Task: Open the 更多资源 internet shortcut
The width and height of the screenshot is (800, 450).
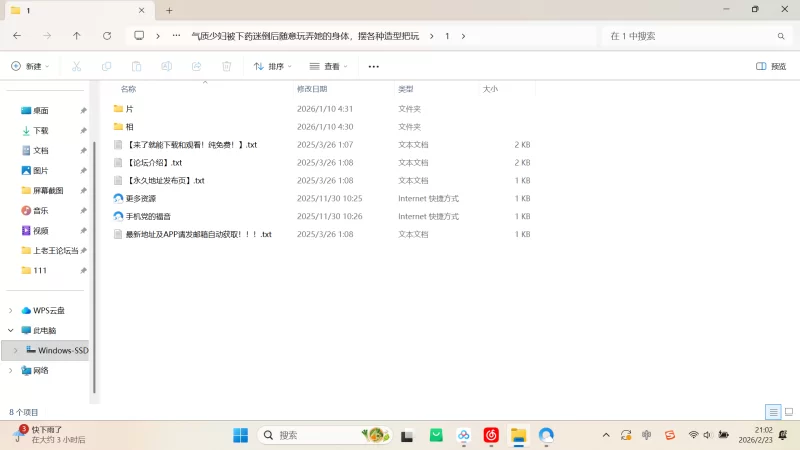Action: [x=141, y=198]
